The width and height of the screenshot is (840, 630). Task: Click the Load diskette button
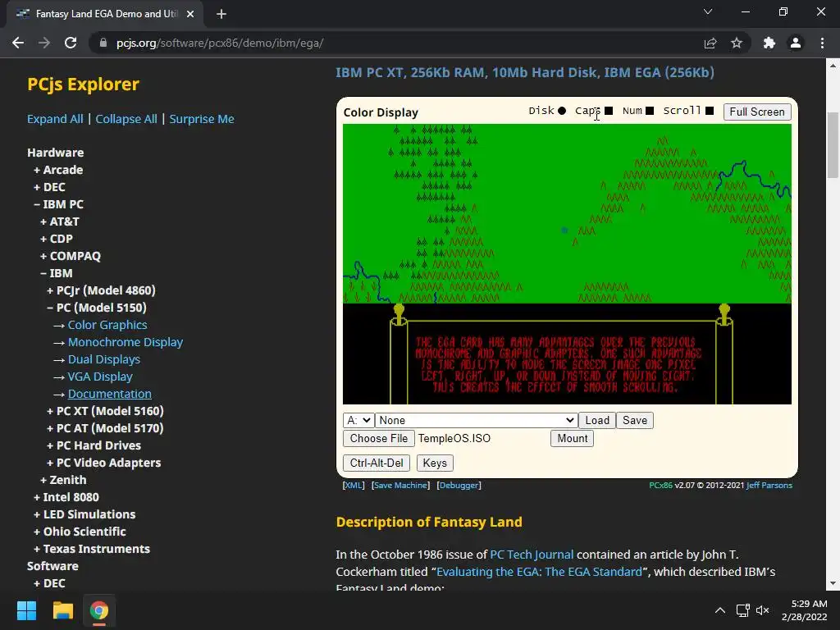pyautogui.click(x=597, y=420)
